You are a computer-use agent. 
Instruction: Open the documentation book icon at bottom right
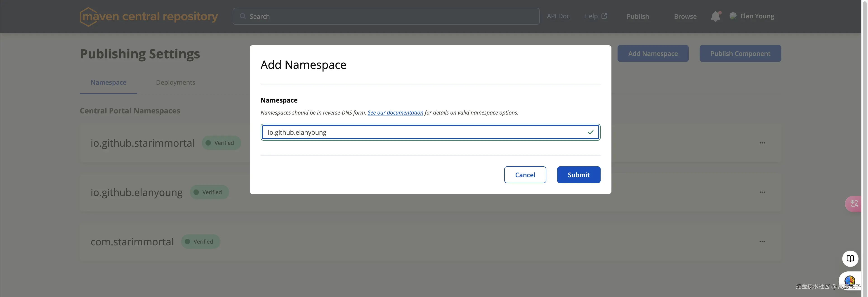[x=850, y=259]
